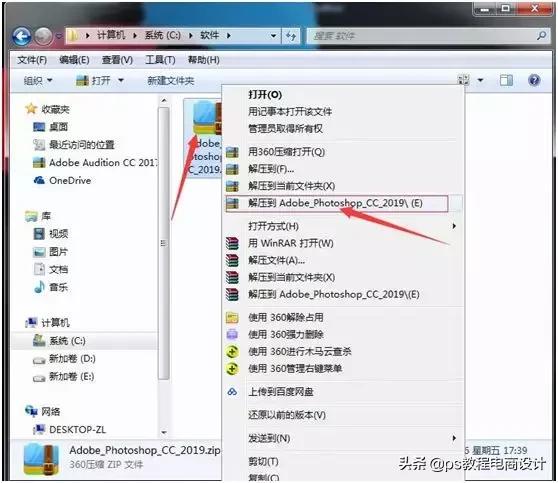This screenshot has width=558, height=483.
Task: Click the Network icon in sidebar
Action: tap(31, 411)
